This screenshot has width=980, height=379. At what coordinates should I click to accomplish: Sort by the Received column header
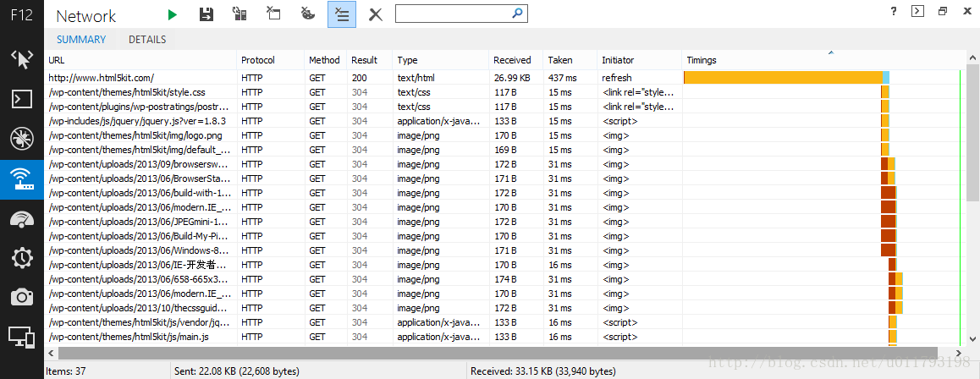515,61
